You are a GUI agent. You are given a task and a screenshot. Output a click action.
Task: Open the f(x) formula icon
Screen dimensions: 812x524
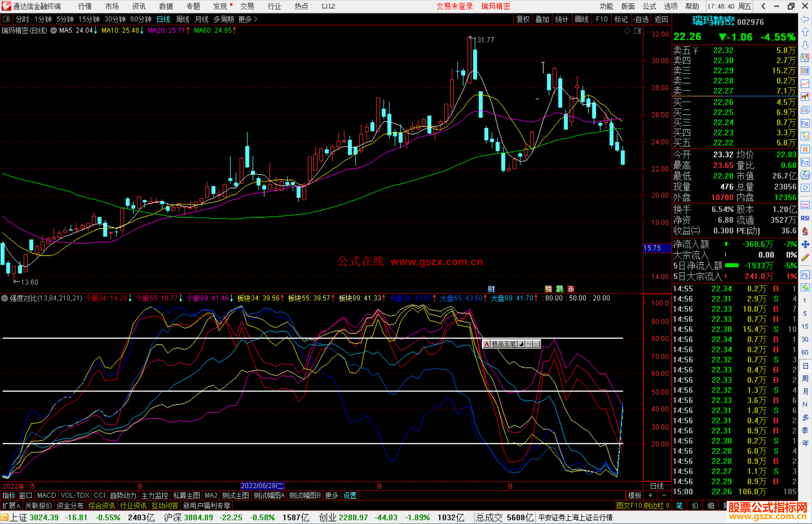(x=805, y=175)
